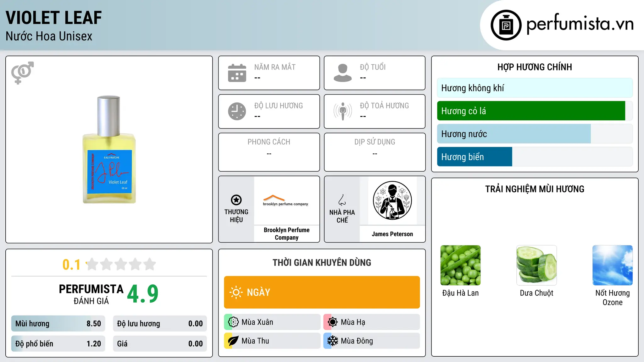Image resolution: width=644 pixels, height=362 pixels.
Task: Select the Mùa Hạ season label
Action: (x=353, y=322)
